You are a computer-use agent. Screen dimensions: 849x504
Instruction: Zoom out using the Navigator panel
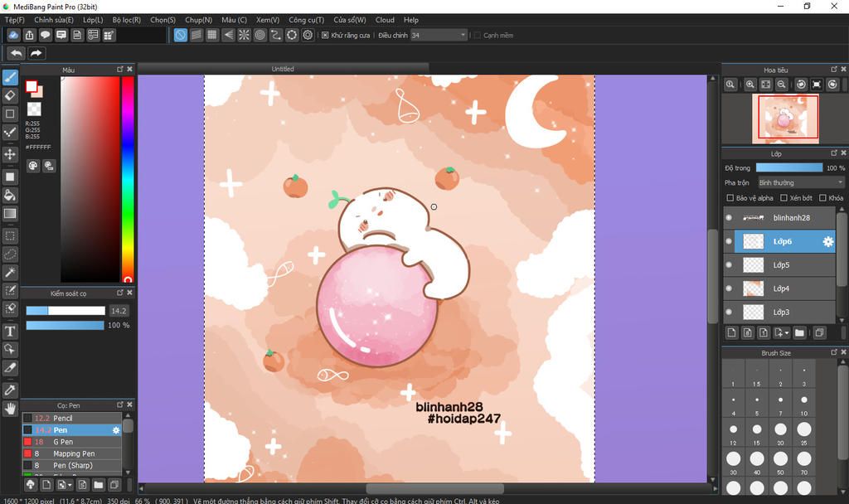click(781, 85)
